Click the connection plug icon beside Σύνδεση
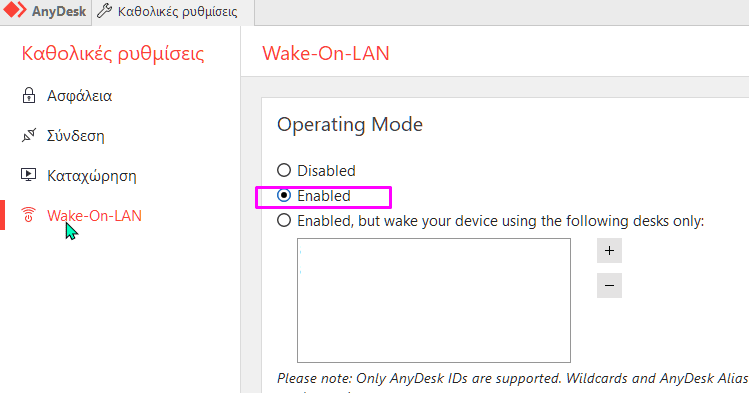The width and height of the screenshot is (749, 393). pyautogui.click(x=29, y=136)
